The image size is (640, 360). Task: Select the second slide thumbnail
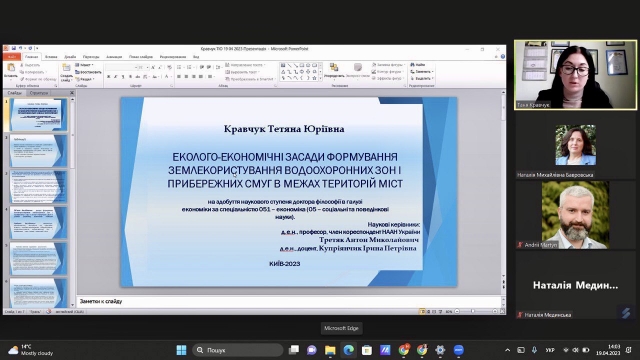point(38,151)
